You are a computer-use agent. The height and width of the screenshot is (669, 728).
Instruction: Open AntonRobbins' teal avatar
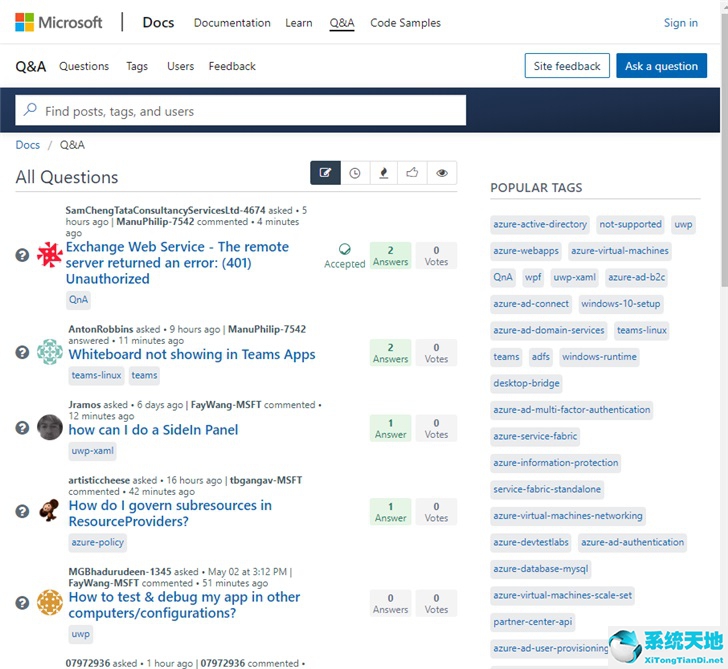(x=50, y=352)
